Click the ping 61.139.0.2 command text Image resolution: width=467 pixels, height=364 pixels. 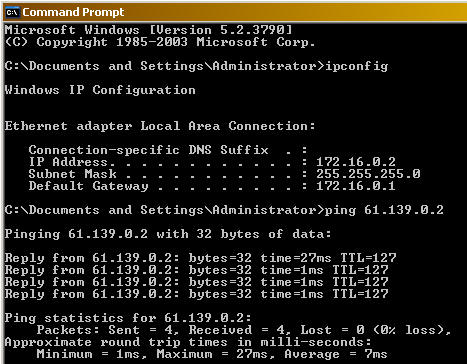[x=384, y=210]
